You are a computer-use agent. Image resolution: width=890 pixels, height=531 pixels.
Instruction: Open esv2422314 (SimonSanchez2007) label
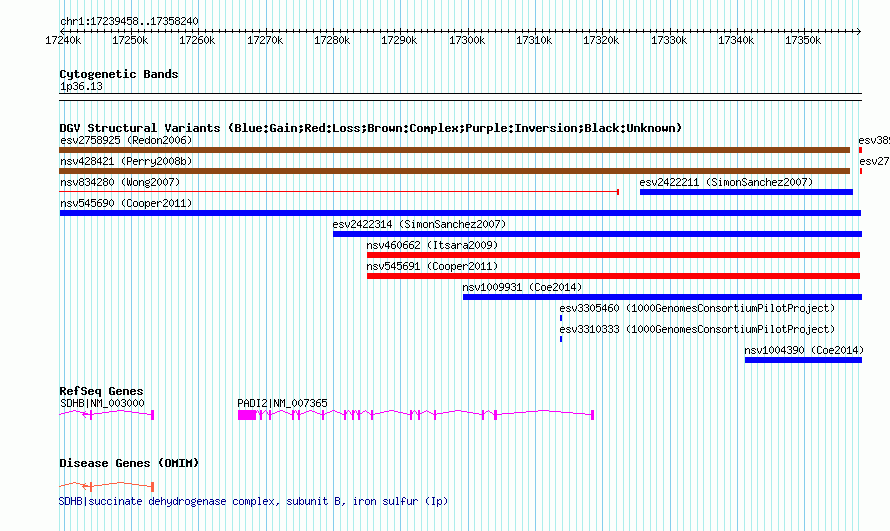pos(419,224)
